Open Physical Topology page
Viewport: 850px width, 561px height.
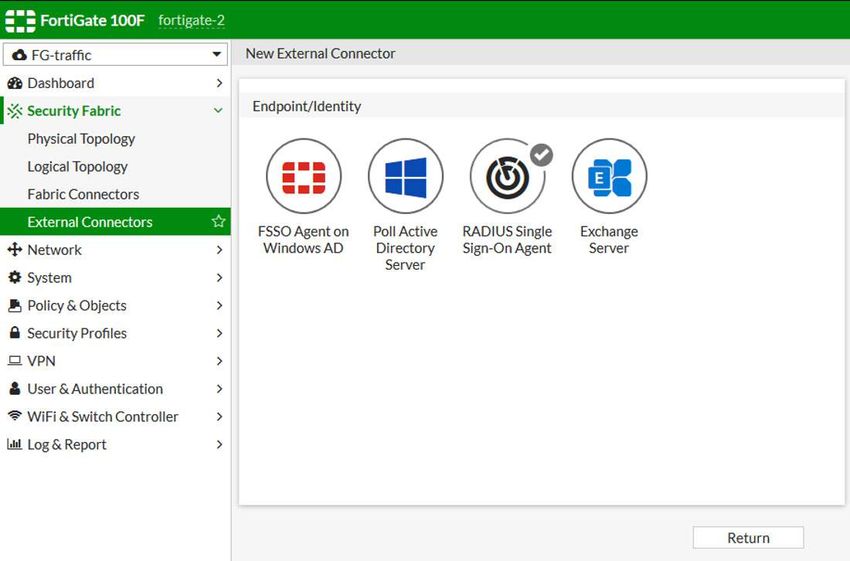81,139
